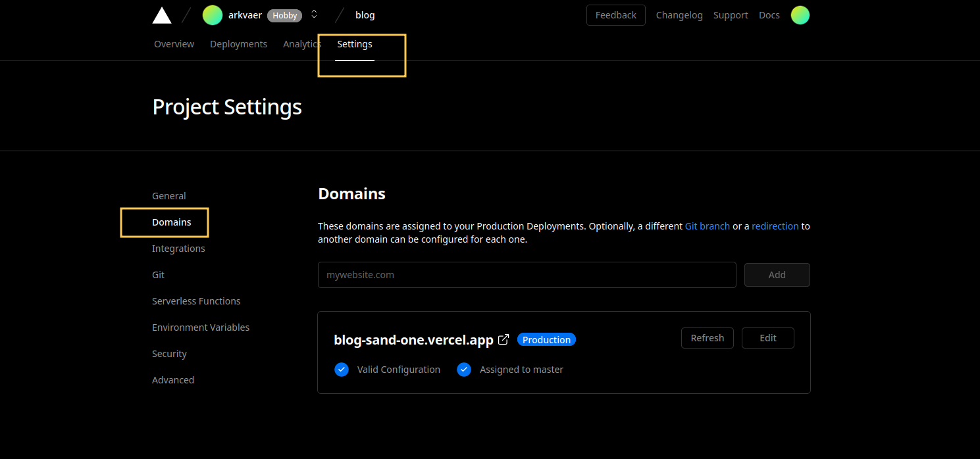The image size is (980, 459).
Task: Click Refresh for blog-sand-one.vercel.app
Action: click(708, 338)
